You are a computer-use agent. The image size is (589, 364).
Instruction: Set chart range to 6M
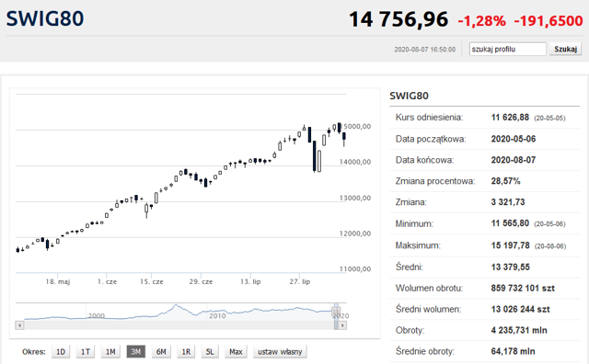point(161,352)
